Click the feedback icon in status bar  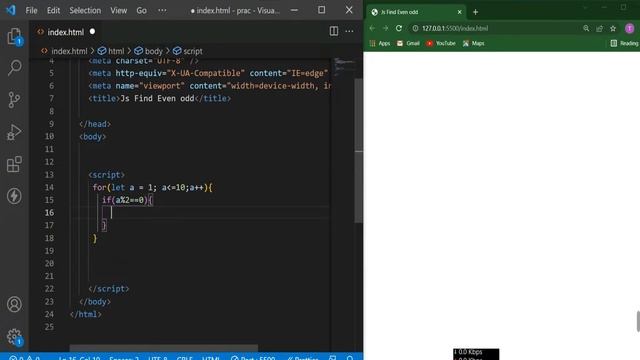pyautogui.click(x=333, y=358)
